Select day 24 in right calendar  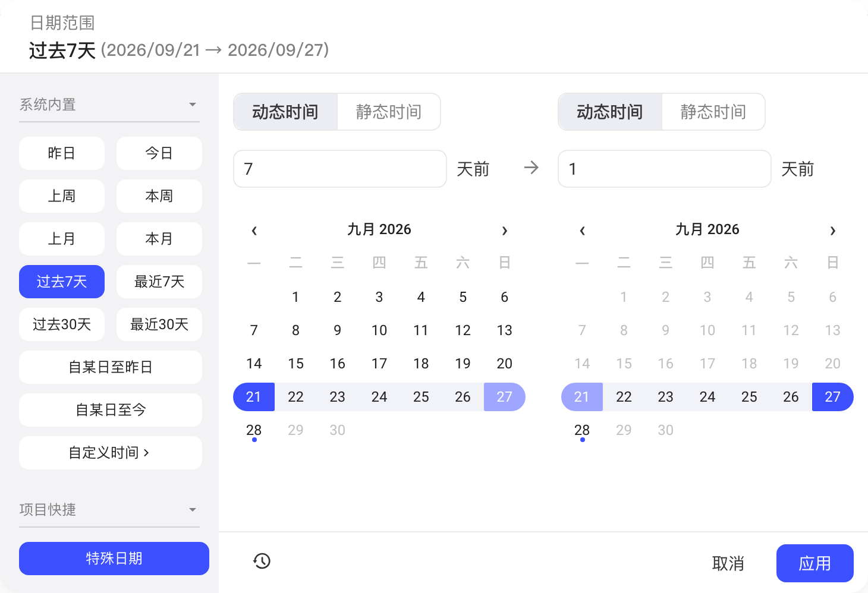[x=707, y=397]
